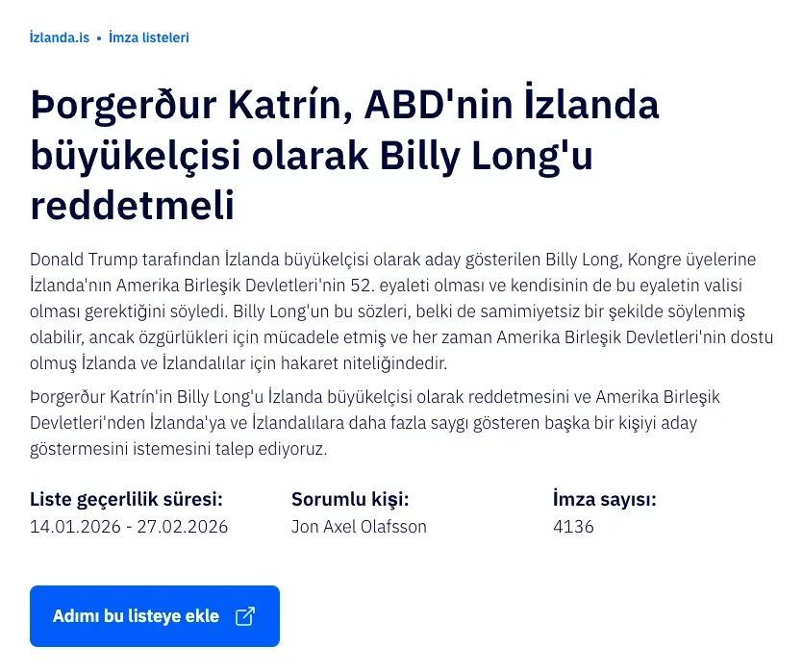This screenshot has height=672, width=803.
Task: Open the İzlanda.is breadcrumb link
Action: click(x=60, y=37)
